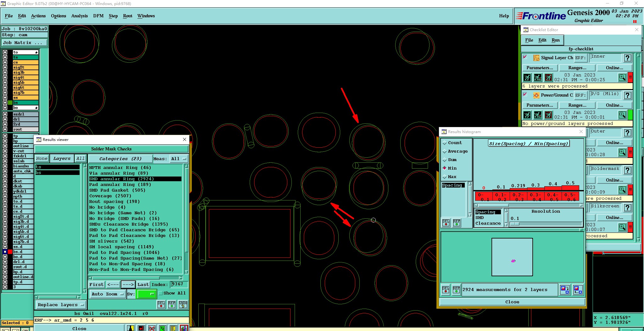Image resolution: width=644 pixels, height=331 pixels.
Task: Run Signal Layer check with first runner icon
Action: coord(527,77)
